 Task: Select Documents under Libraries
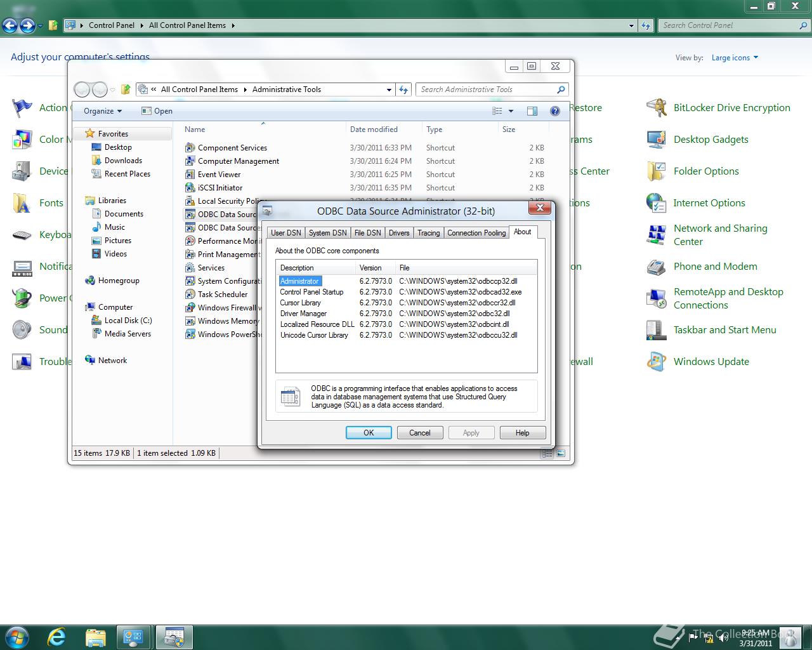(124, 214)
